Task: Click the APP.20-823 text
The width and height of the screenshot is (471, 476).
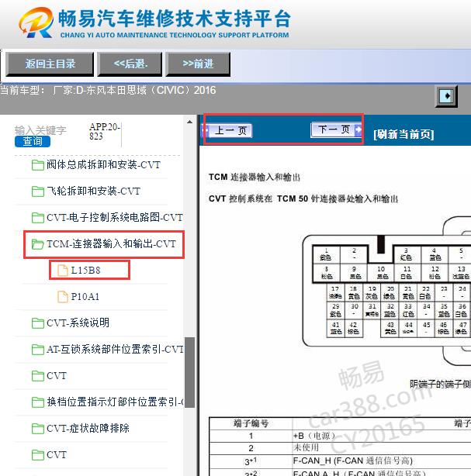Action: coord(105,132)
